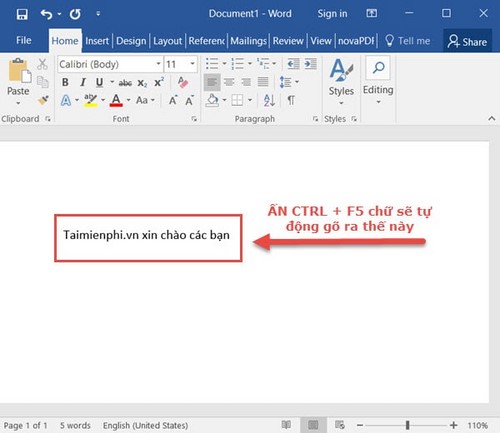Click the Share button
This screenshot has height=433, width=500.
click(x=467, y=42)
